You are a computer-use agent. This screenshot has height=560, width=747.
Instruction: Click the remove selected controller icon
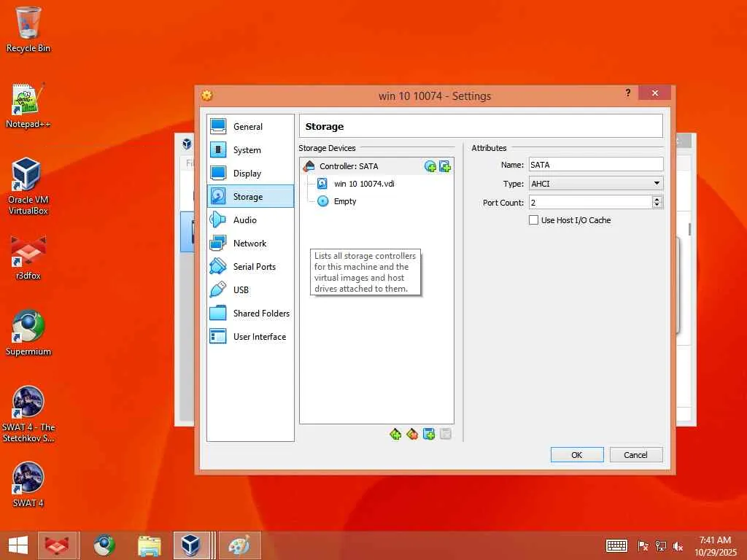point(412,434)
